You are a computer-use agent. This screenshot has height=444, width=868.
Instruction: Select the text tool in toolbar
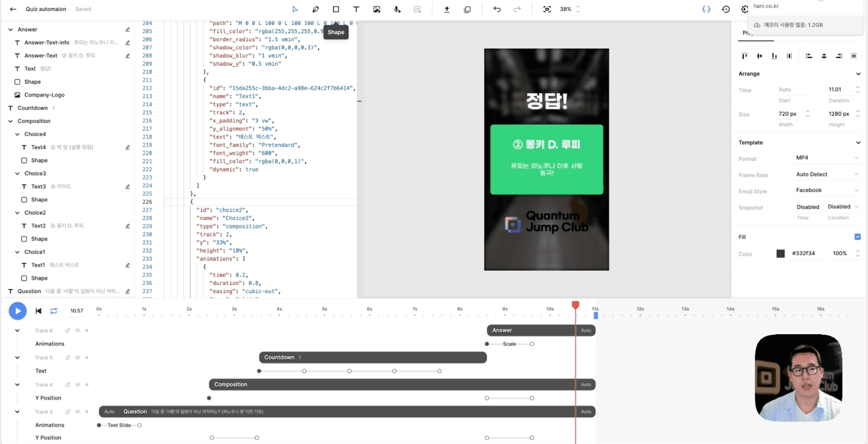tap(356, 9)
